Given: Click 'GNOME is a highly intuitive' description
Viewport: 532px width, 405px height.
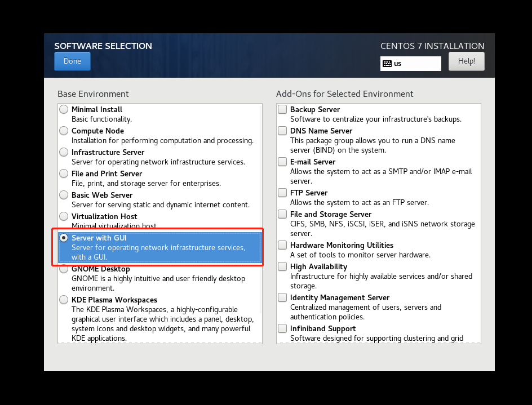Looking at the screenshot, I should 158,283.
